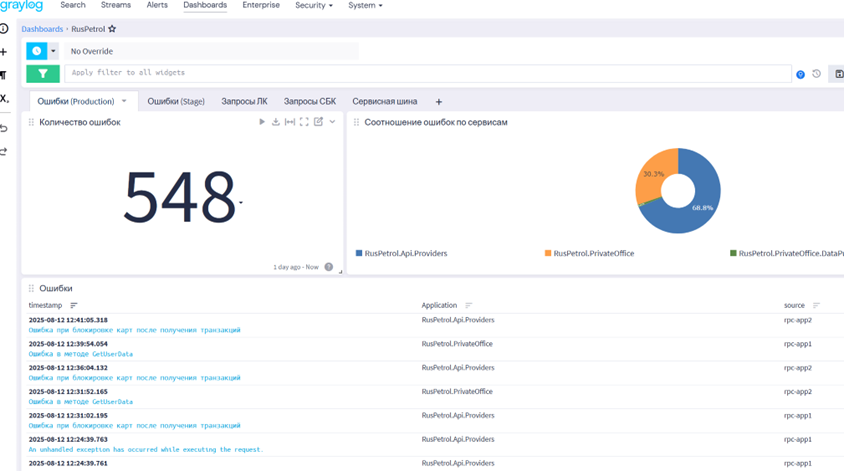Click the orange 30.3% pie slice
The height and width of the screenshot is (471, 844).
(x=653, y=174)
